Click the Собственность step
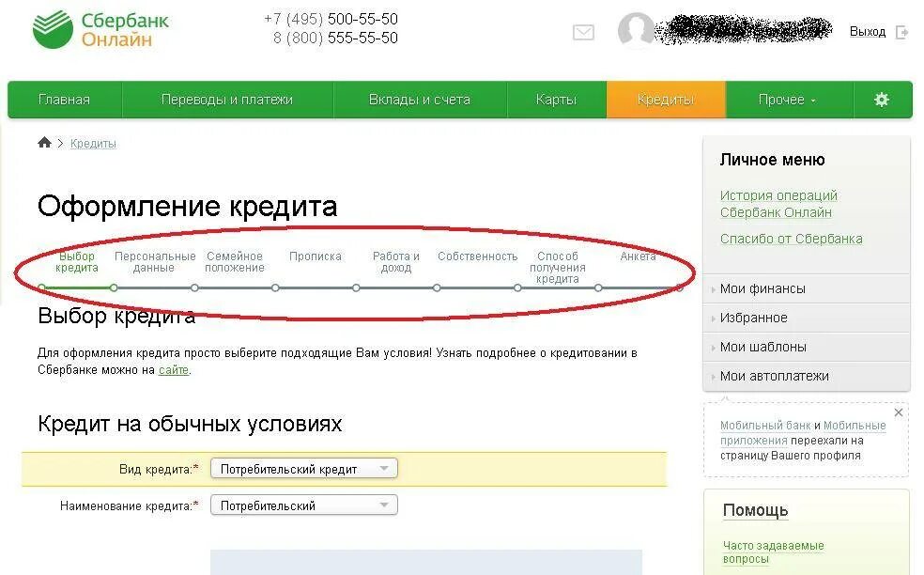Viewport: 924px width, 575px height. (477, 256)
